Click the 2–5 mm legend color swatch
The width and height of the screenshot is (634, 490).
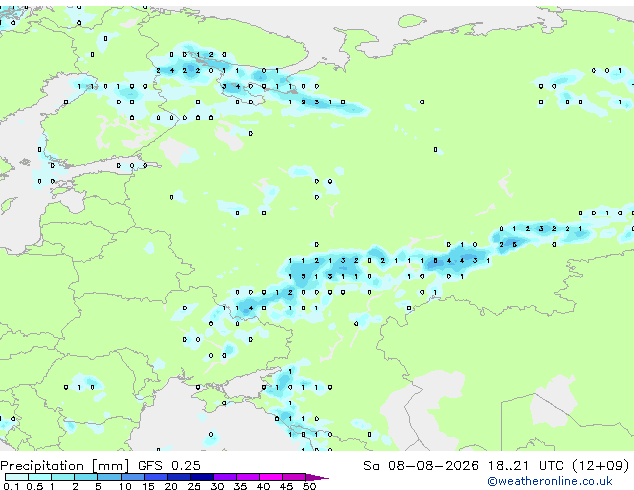click(x=86, y=477)
